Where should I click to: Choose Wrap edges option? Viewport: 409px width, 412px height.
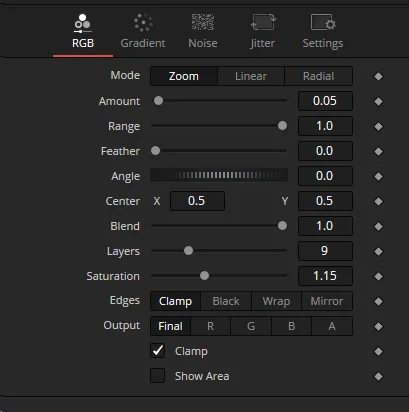pyautogui.click(x=276, y=301)
